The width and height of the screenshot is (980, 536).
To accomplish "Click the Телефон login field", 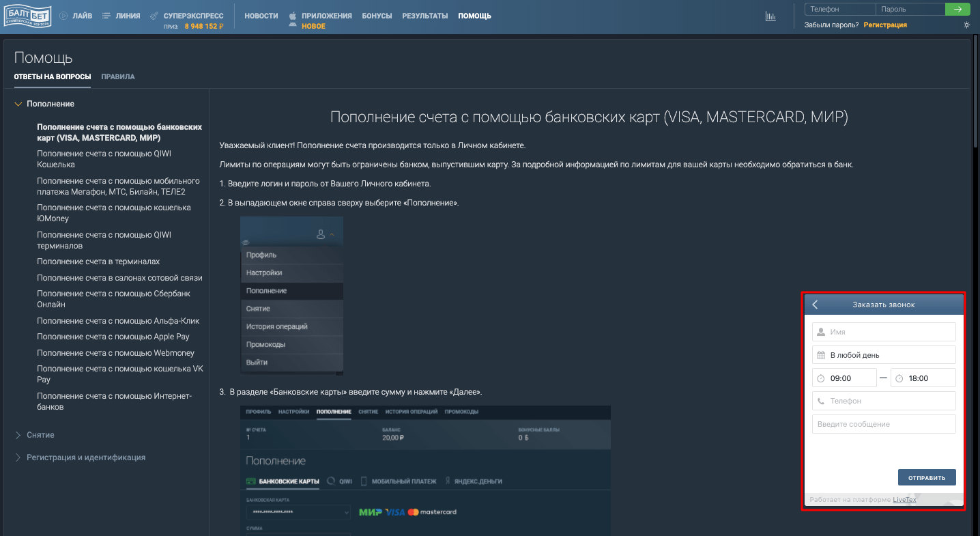I will coord(840,10).
